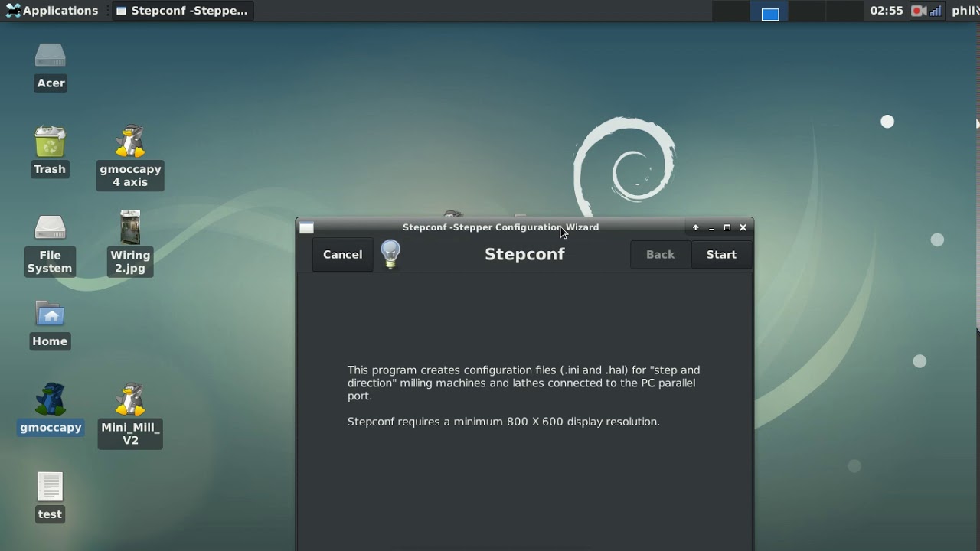Cancel the Stepconf wizard
980x551 pixels.
point(342,255)
